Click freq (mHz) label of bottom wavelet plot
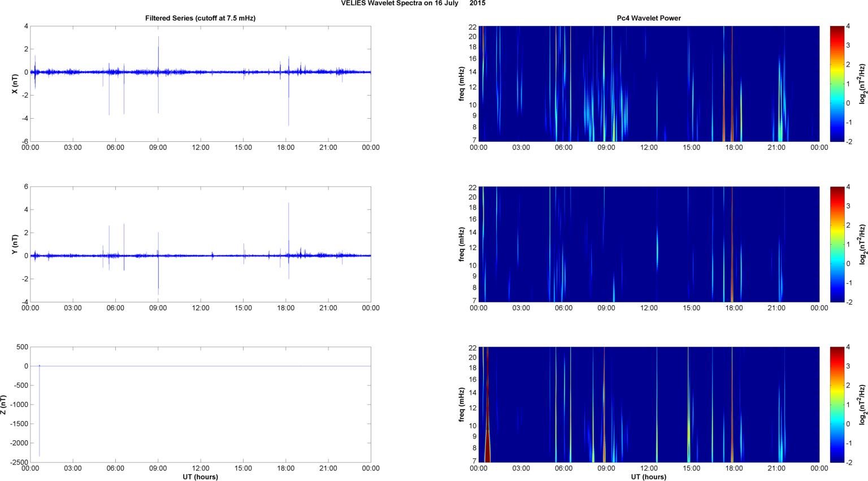The height and width of the screenshot is (481, 868). [462, 405]
